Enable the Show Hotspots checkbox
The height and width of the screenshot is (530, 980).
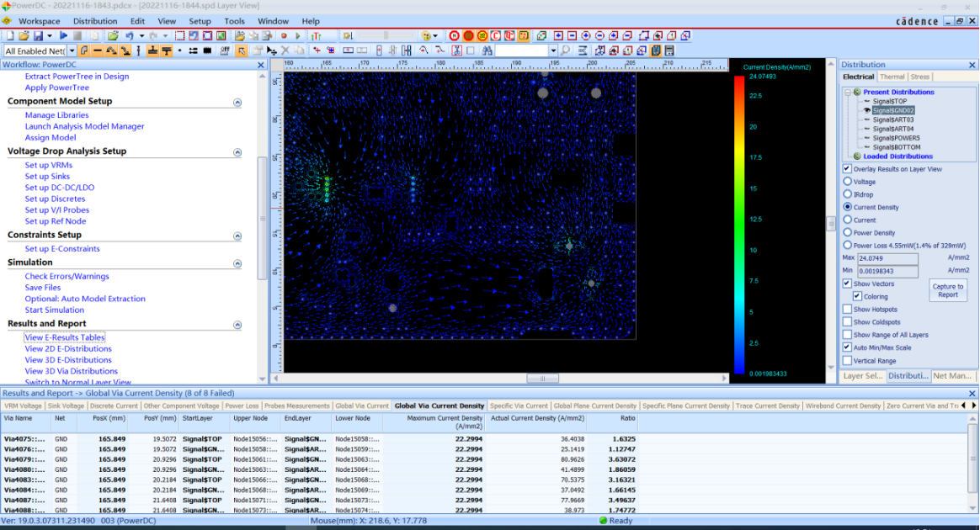click(x=848, y=309)
